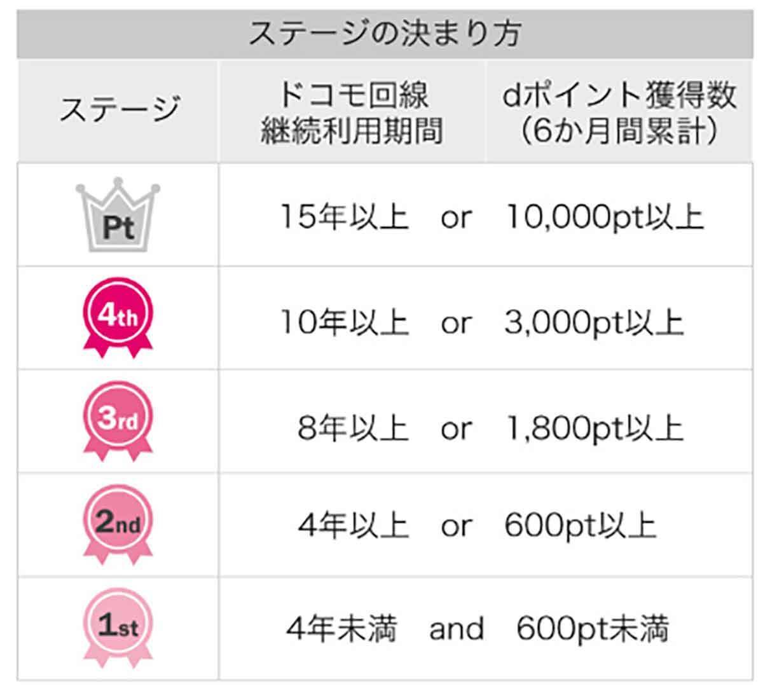Click the 10年以上 text
This screenshot has width=763, height=700.
tap(345, 323)
